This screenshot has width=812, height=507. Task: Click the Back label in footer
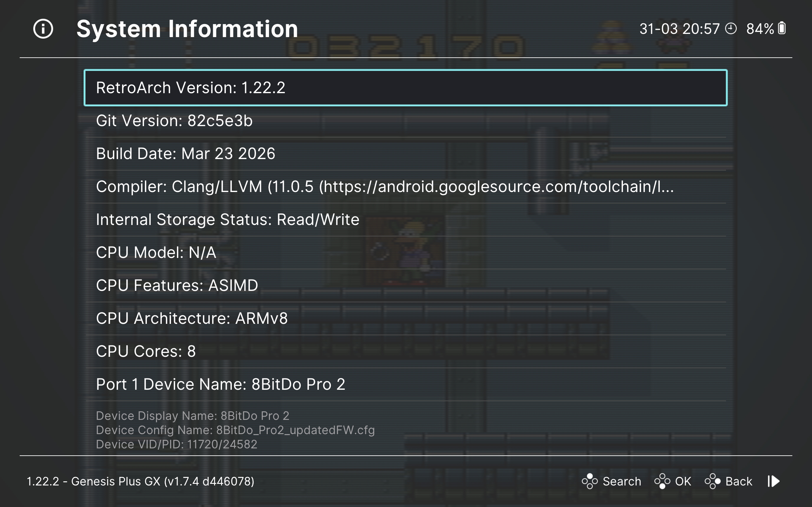pyautogui.click(x=738, y=481)
